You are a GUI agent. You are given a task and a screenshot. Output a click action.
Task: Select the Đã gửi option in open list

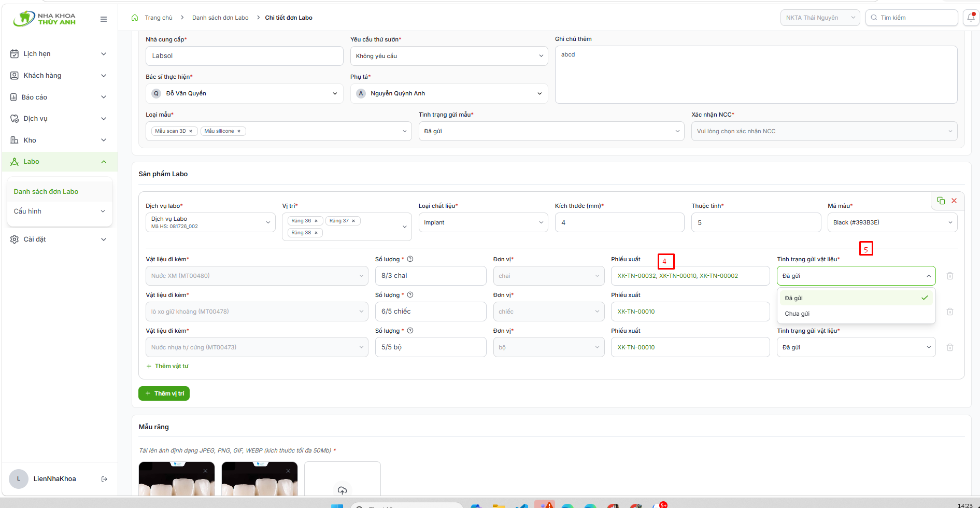pos(856,298)
